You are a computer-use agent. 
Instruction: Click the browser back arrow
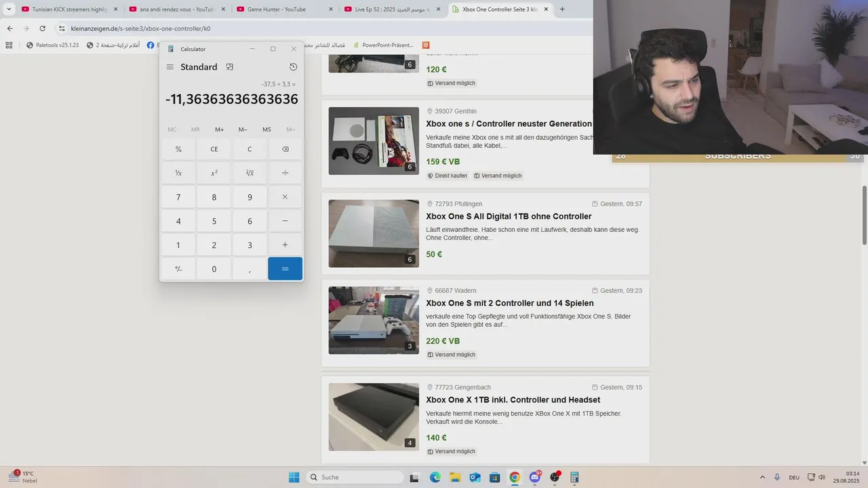[x=9, y=28]
